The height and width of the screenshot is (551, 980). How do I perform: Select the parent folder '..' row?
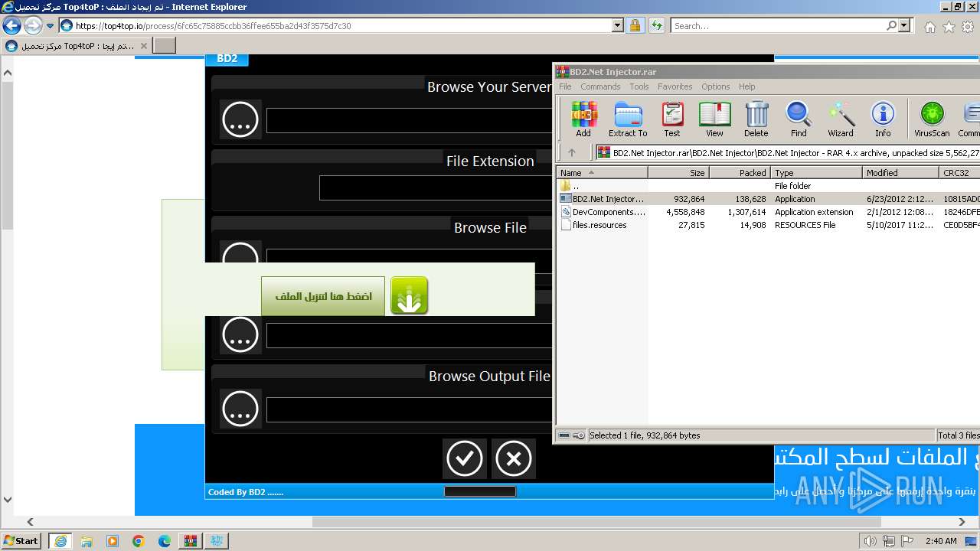click(768, 186)
